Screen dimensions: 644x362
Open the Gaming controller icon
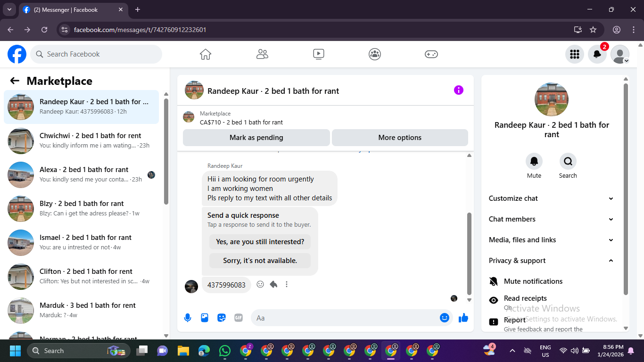coord(431,54)
